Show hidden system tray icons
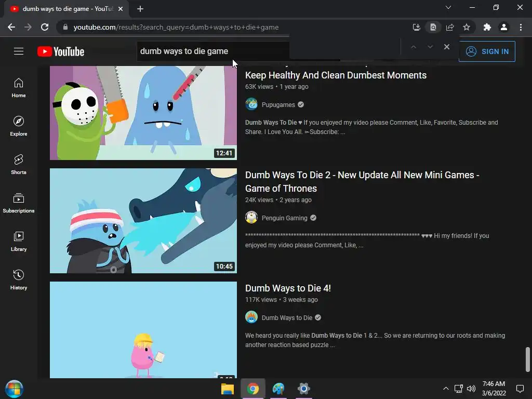The width and height of the screenshot is (532, 399). pos(446,389)
